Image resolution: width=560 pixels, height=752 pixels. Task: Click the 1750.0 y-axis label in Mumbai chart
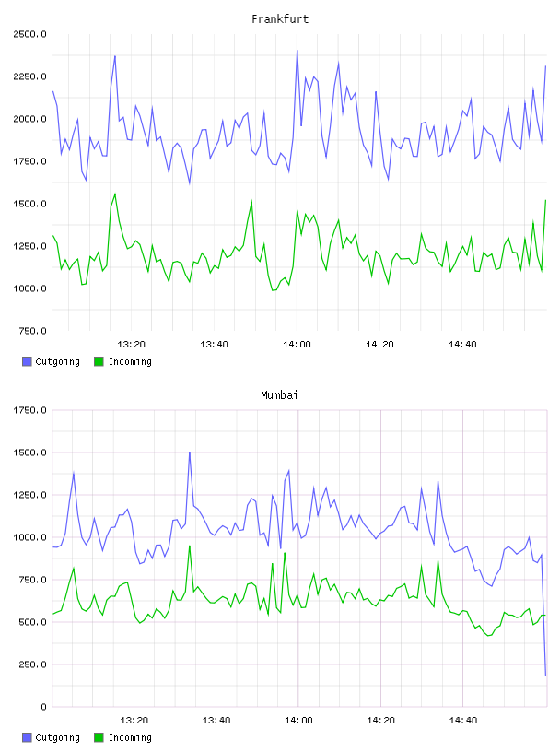(x=29, y=410)
